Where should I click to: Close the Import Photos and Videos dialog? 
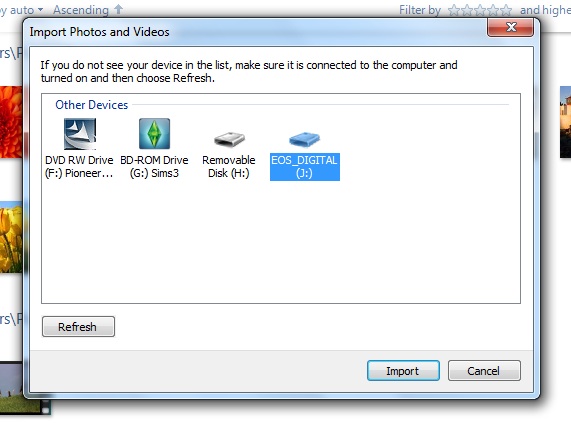tap(511, 27)
